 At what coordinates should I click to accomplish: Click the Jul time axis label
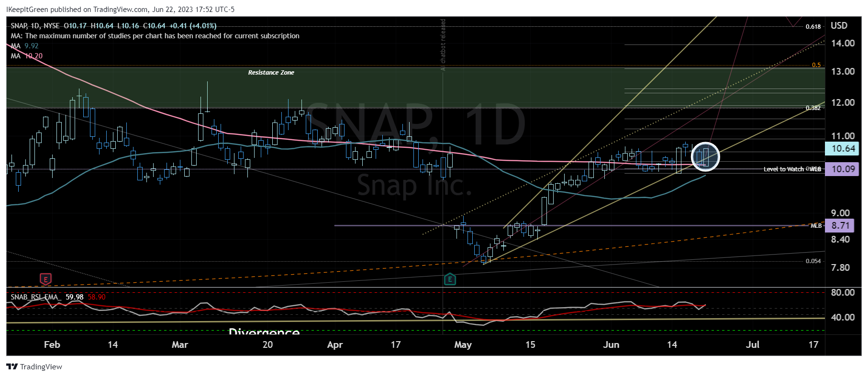click(753, 344)
